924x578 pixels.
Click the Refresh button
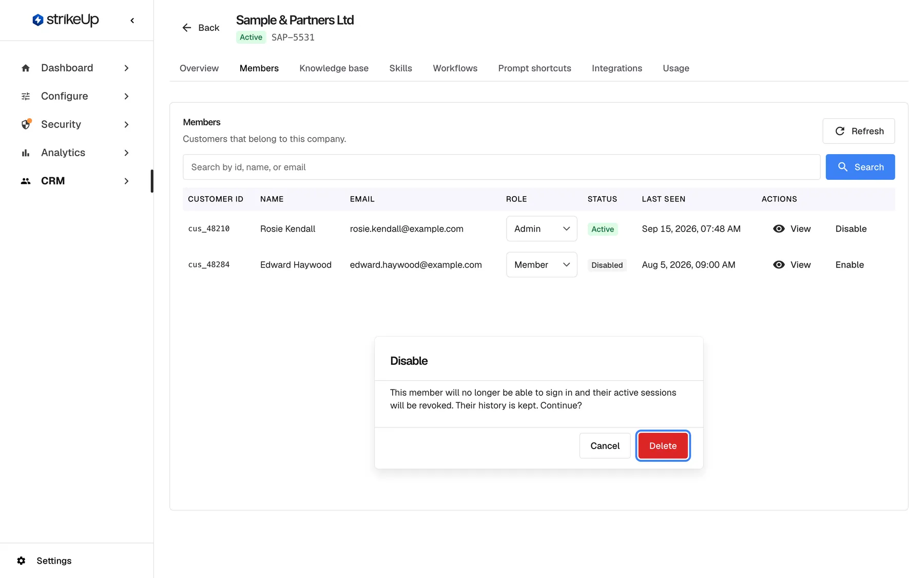(x=858, y=131)
